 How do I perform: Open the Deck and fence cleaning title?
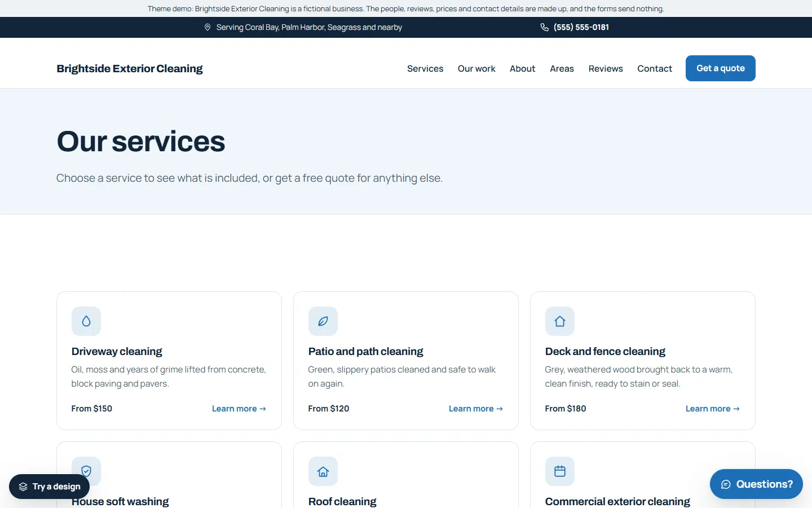point(605,351)
